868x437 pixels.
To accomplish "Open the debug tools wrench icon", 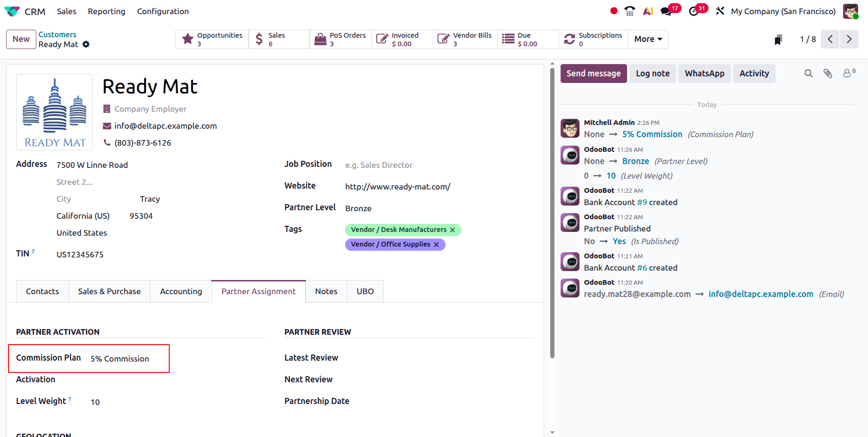I will [x=719, y=11].
